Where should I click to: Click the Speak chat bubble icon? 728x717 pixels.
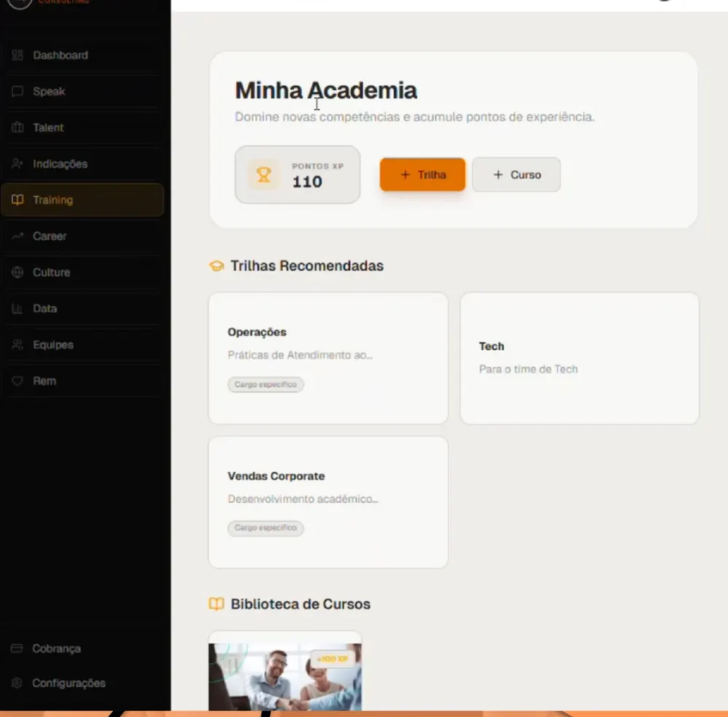coord(17,92)
